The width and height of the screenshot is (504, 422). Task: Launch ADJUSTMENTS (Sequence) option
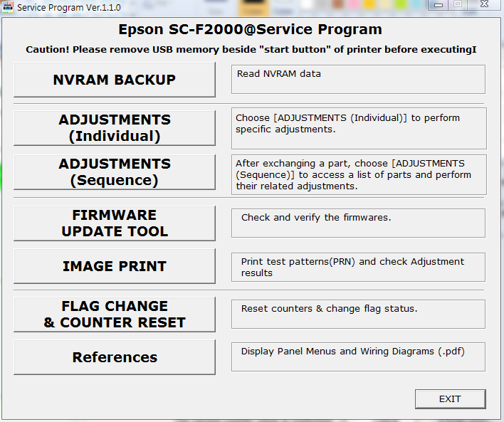(114, 172)
